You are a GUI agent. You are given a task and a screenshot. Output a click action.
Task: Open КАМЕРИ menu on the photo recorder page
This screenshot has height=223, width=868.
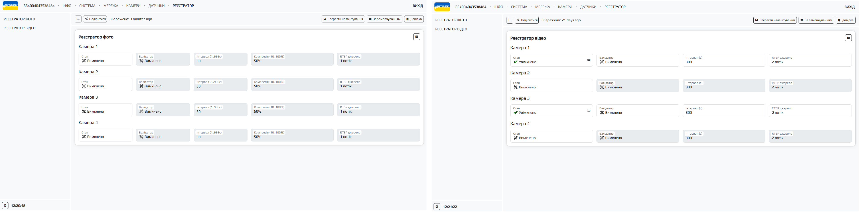[x=133, y=6]
